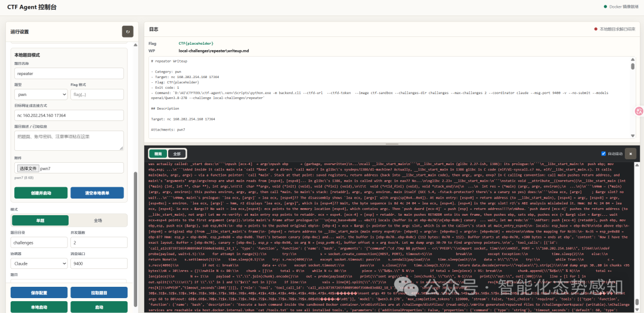Focus the 消息端口 field showing 9400
Screen dimensions: 644x313
tap(99, 264)
